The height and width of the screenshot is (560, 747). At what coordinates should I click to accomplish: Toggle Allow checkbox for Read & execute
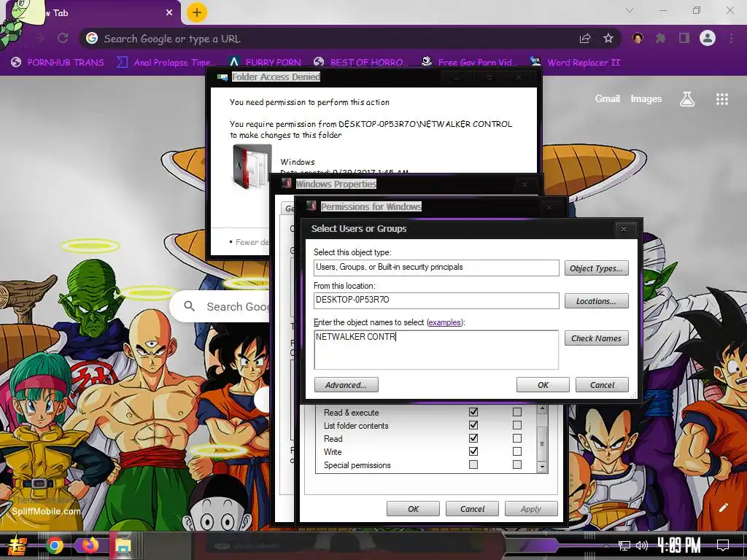[473, 412]
